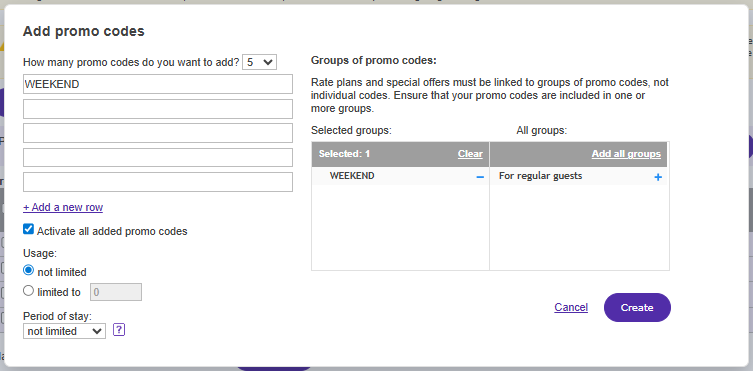This screenshot has width=753, height=371.
Task: Open the Period of stay dropdown
Action: 64,331
